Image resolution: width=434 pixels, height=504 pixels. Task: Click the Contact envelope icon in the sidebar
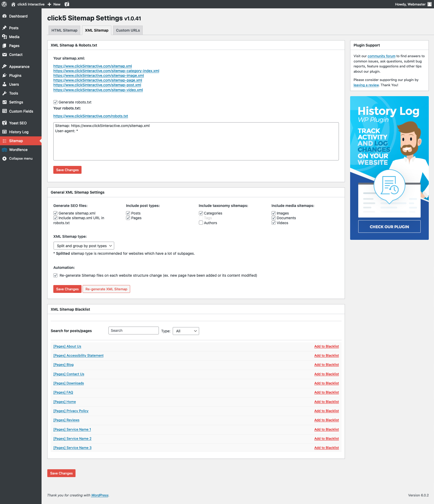(x=4, y=55)
